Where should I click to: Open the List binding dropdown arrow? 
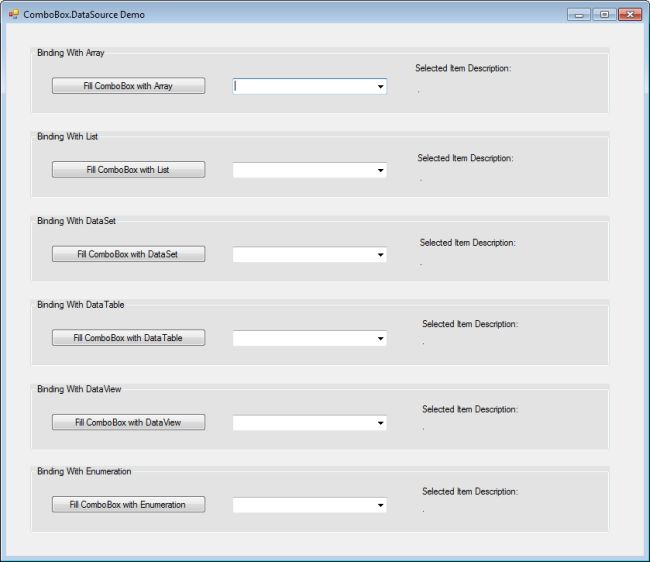(x=381, y=171)
